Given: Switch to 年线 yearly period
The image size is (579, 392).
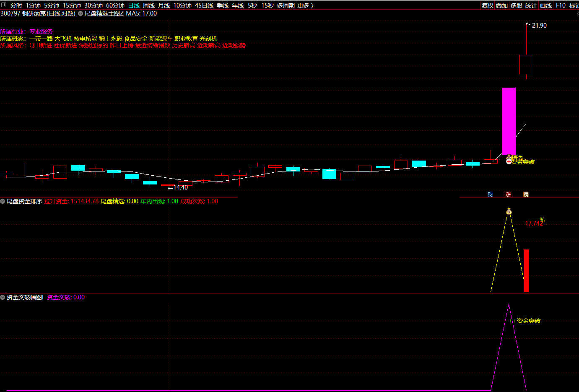Looking at the screenshot, I should pyautogui.click(x=238, y=5).
